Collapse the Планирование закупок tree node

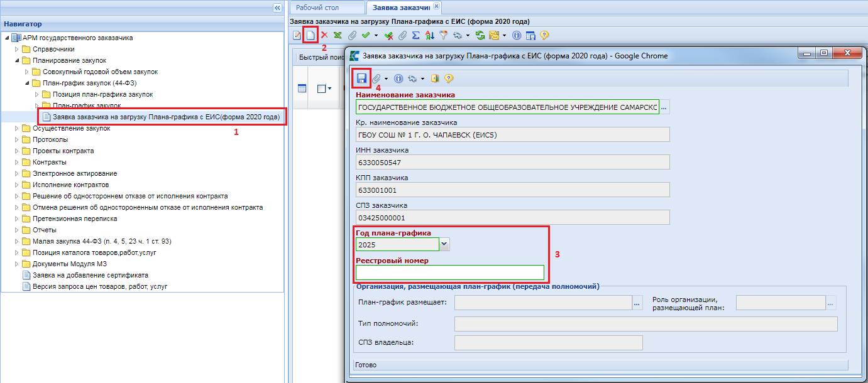click(18, 60)
